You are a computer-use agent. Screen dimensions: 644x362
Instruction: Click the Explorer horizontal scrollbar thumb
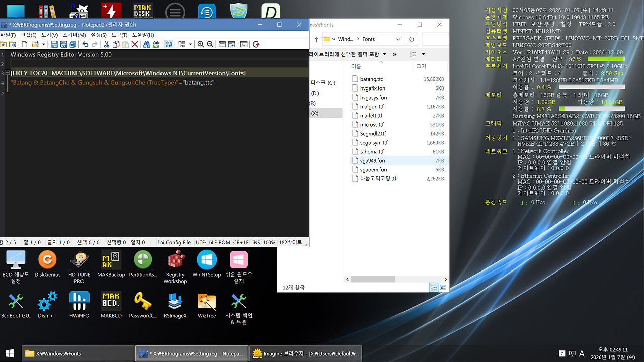point(373,279)
